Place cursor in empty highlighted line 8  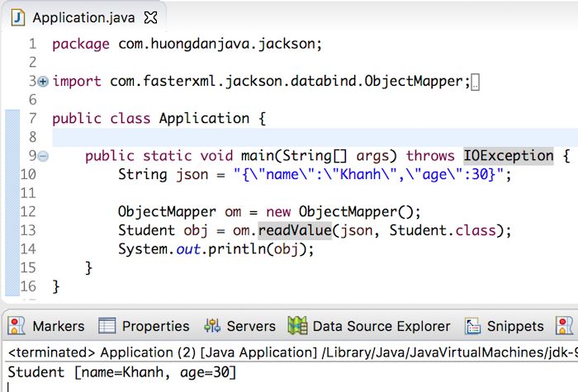(315, 138)
